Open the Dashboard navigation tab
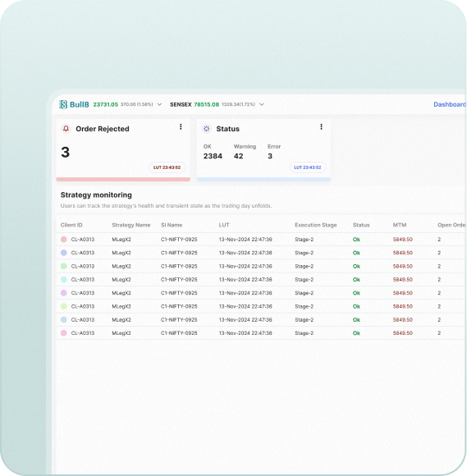This screenshot has height=476, width=467. pos(450,104)
